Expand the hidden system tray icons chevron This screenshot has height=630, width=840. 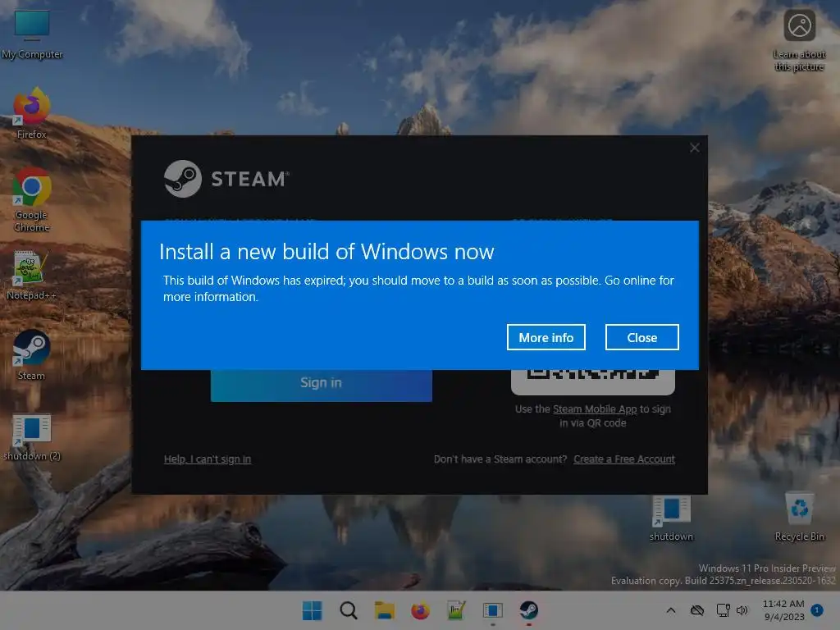point(671,610)
